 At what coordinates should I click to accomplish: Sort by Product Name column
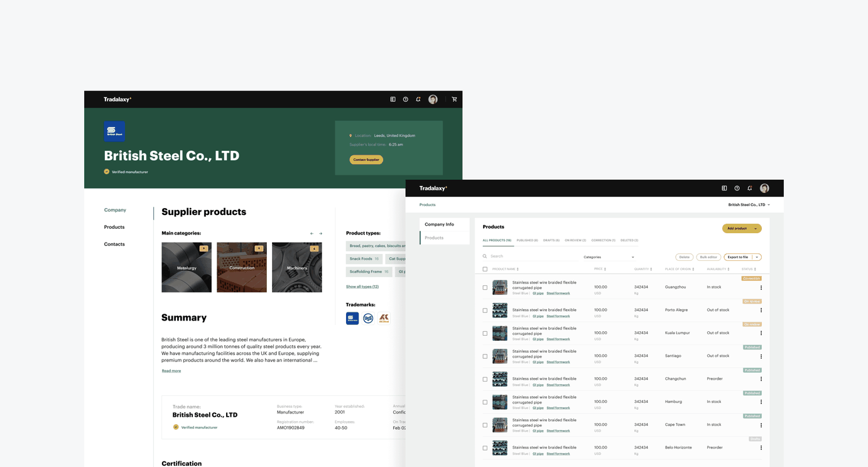click(506, 269)
